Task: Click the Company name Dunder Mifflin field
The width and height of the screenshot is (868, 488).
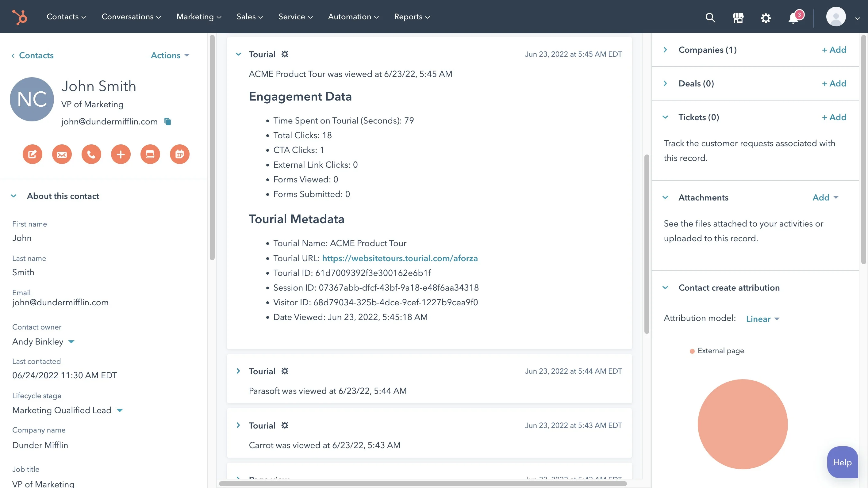Action: (x=40, y=445)
